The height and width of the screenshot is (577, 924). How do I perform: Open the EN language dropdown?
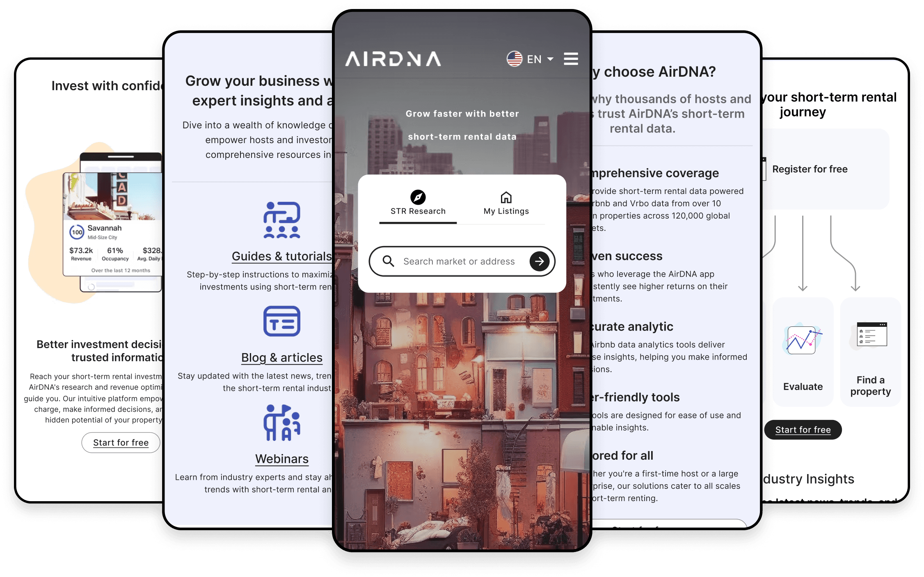(529, 59)
